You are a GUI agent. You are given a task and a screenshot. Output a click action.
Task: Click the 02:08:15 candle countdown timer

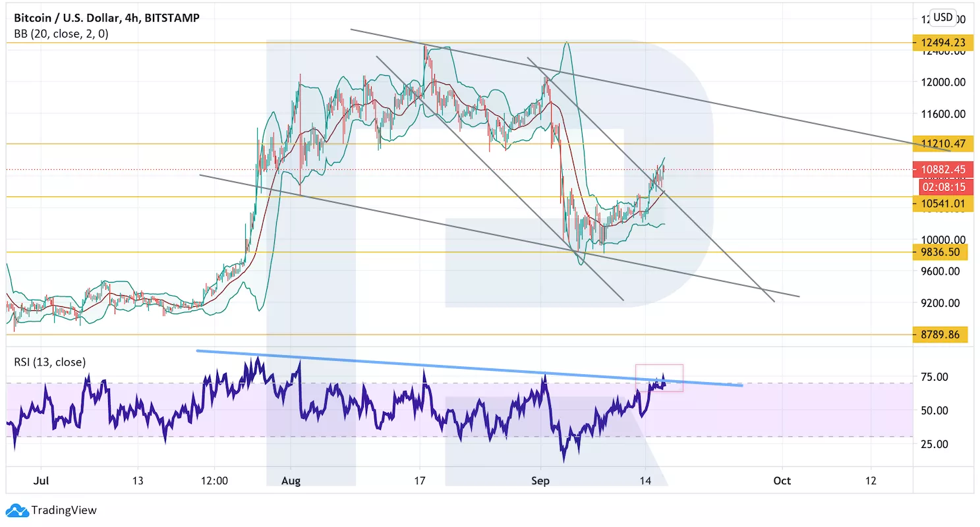tap(944, 186)
